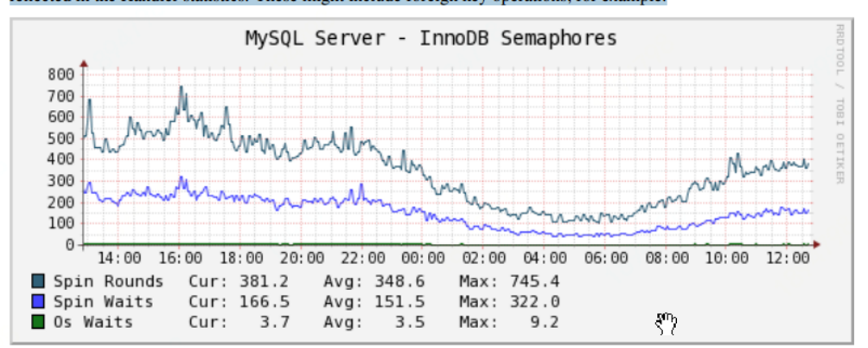868x348 pixels.
Task: Click the chart title MySQL Server - InnoDB Semaphores
Action: pos(431,39)
